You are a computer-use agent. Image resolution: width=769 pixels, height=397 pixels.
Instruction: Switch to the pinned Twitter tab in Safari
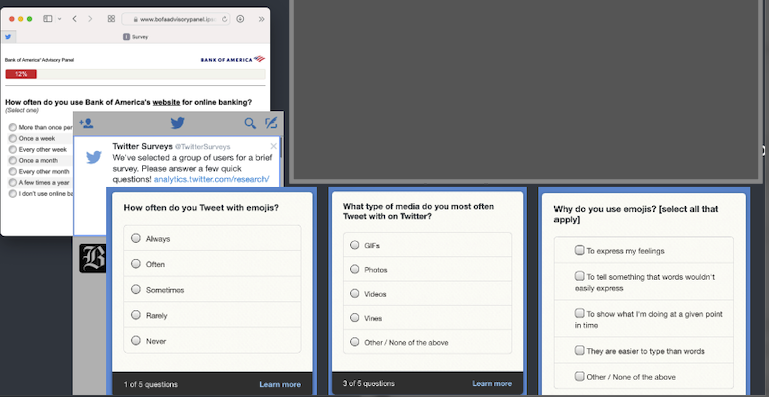[8, 36]
